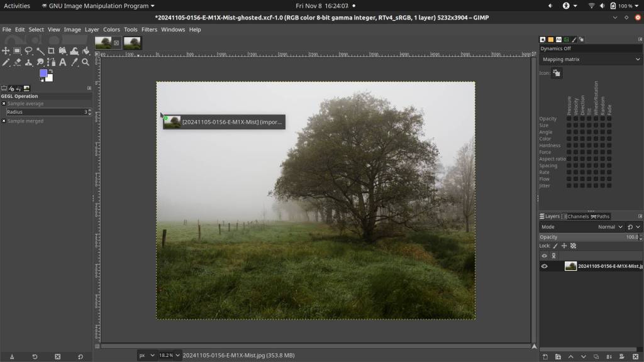Open the Filters menu
This screenshot has height=362, width=644.
point(149,30)
